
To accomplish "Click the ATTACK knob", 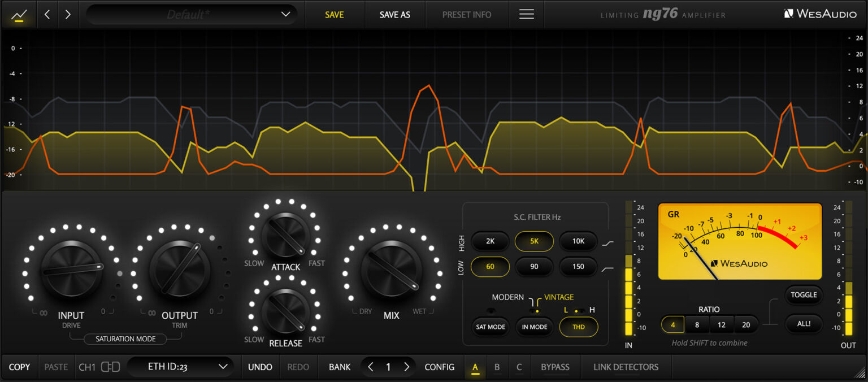I will point(285,236).
